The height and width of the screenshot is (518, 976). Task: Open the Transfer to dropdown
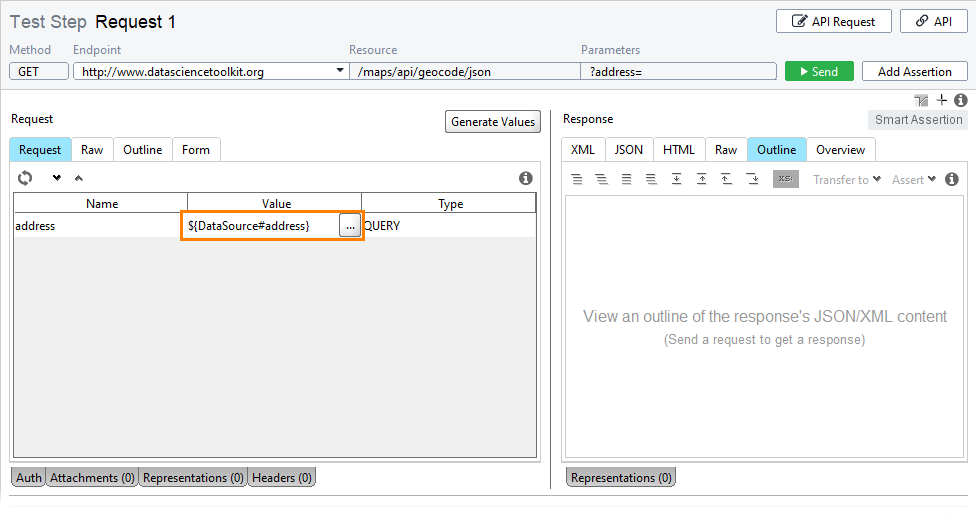click(847, 179)
